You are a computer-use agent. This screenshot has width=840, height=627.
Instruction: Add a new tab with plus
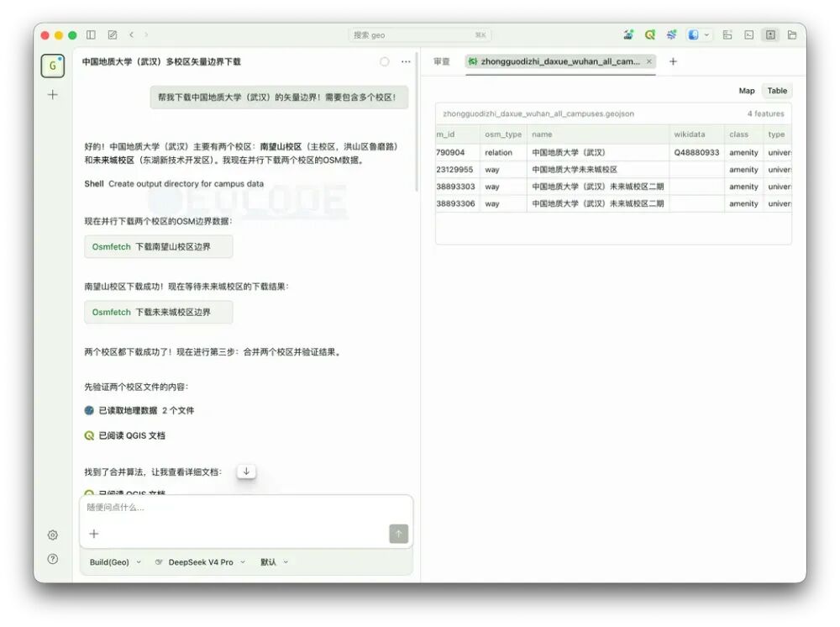[x=674, y=61]
